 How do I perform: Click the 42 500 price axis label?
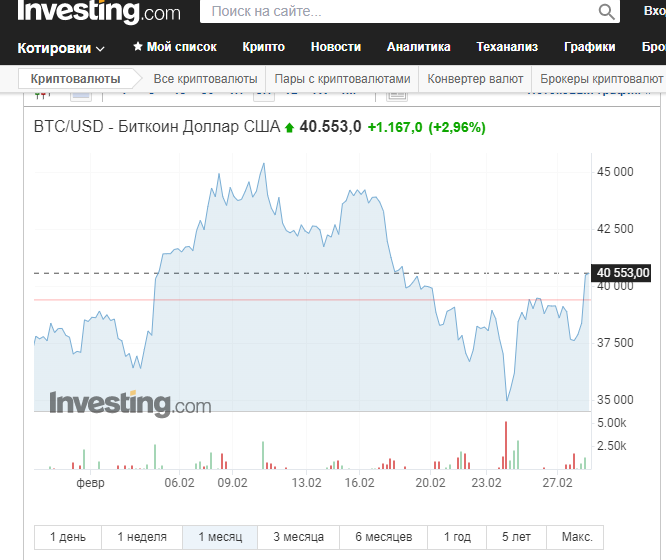click(x=615, y=229)
